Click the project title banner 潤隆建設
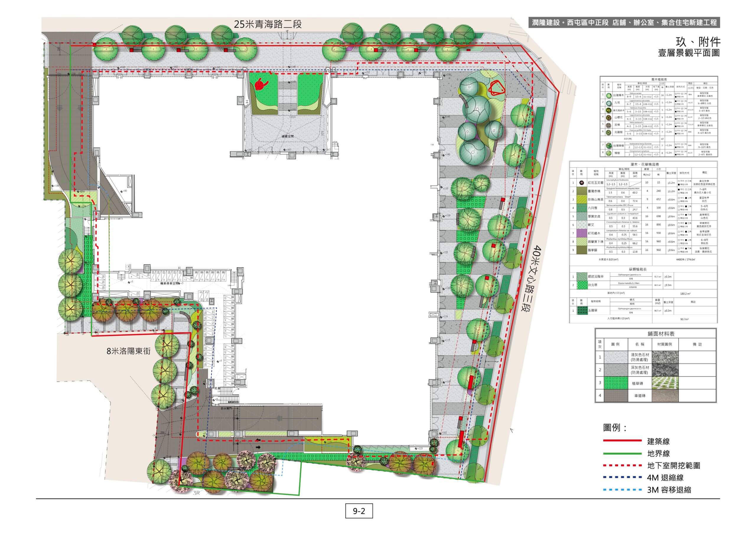 pos(624,23)
